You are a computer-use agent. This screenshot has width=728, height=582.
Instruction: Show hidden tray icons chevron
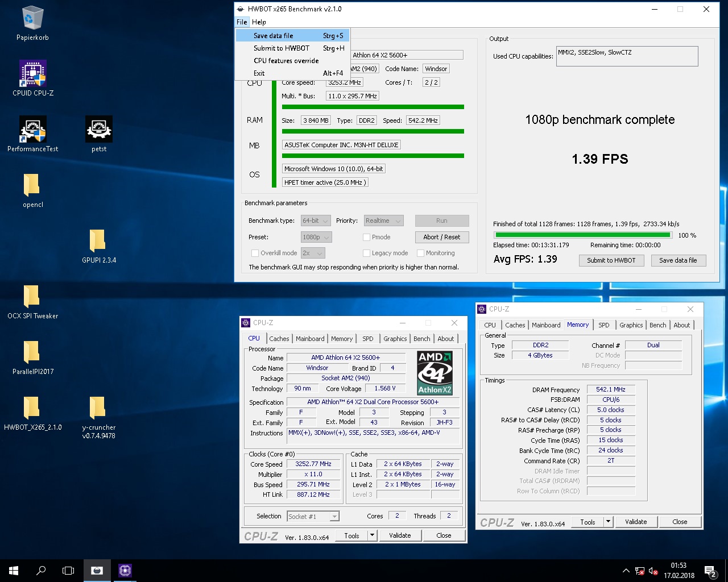626,571
